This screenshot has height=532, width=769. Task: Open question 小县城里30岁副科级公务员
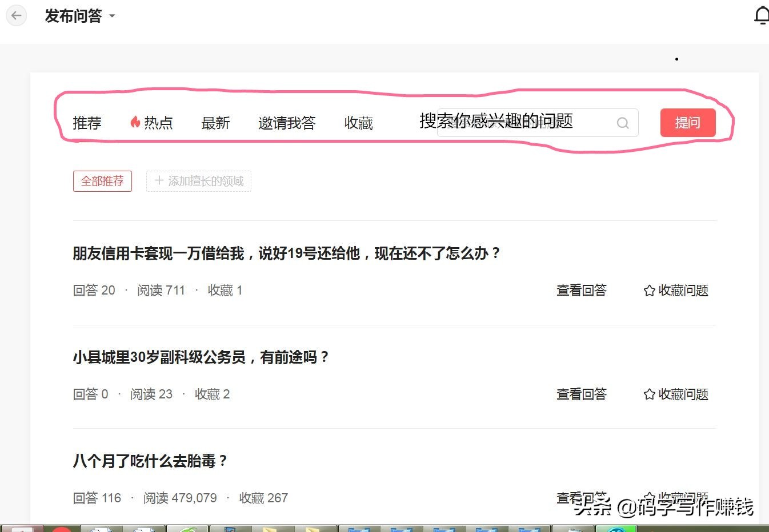coord(201,357)
